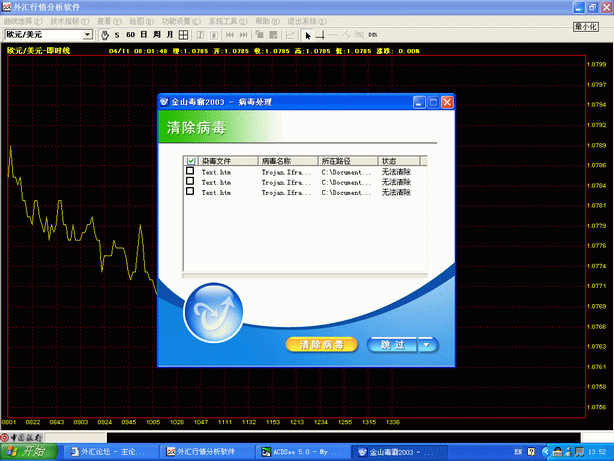Screen dimensions: 614x461
Task: Click the tile windows toolbar icon
Action: 273,35
